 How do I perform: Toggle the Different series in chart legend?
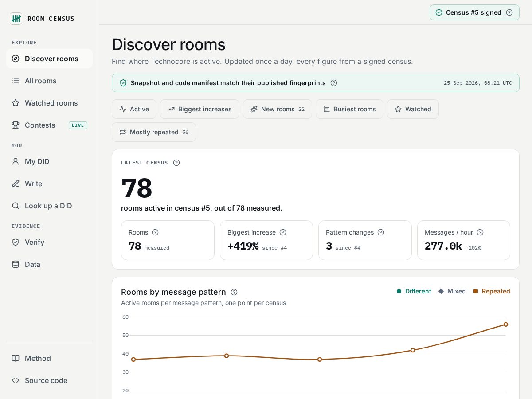pyautogui.click(x=414, y=291)
